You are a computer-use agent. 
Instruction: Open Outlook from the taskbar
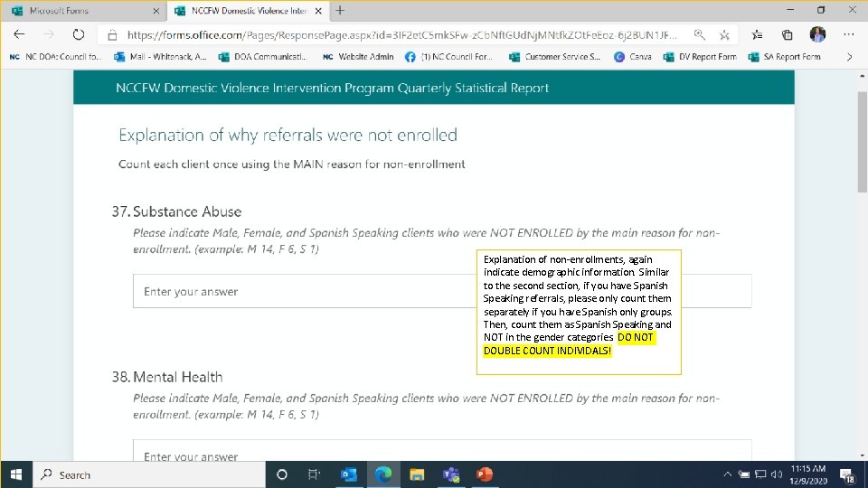pos(349,474)
